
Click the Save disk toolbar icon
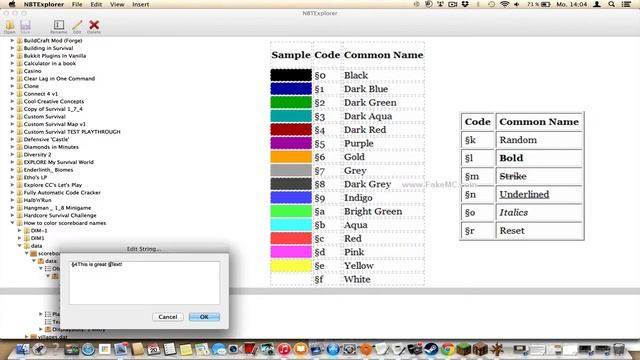25,25
